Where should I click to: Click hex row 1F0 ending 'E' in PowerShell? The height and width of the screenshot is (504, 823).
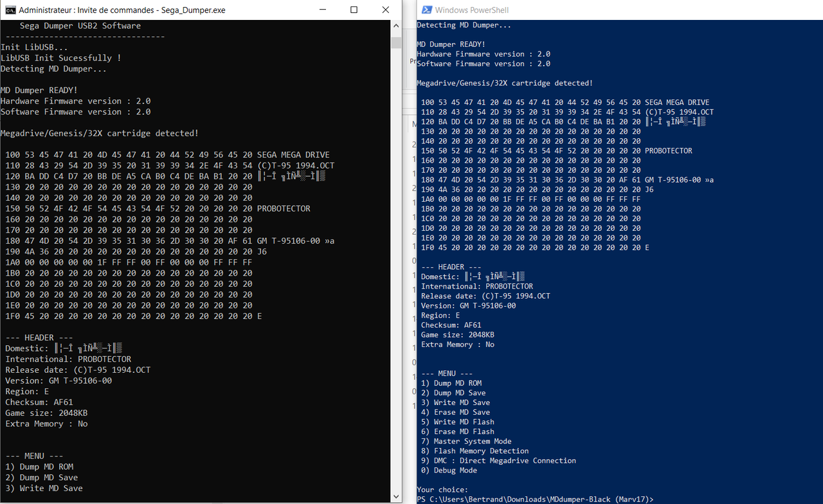pyautogui.click(x=535, y=248)
